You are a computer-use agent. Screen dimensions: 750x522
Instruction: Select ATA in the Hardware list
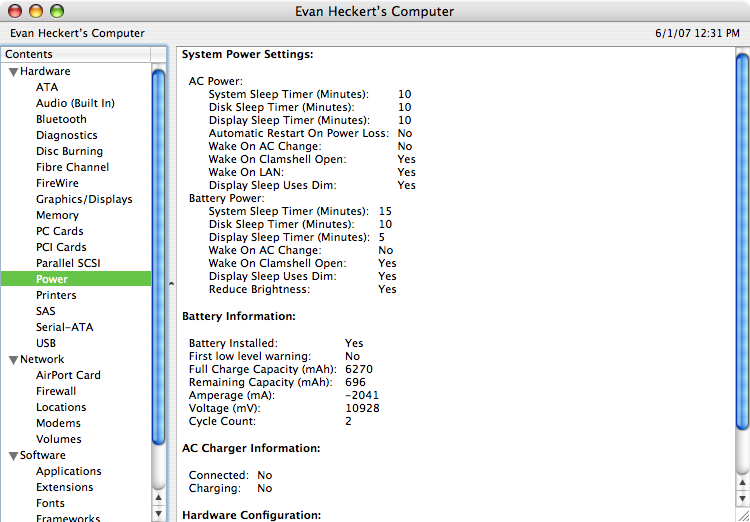coord(47,88)
